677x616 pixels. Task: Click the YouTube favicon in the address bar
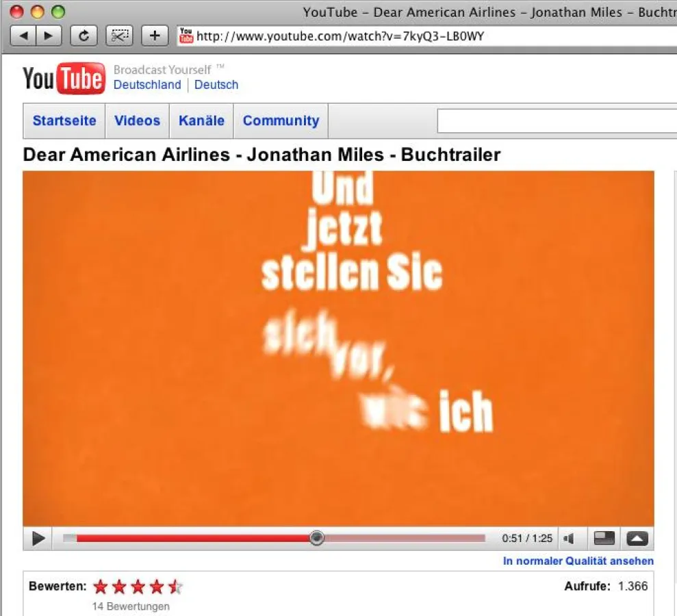coord(186,36)
